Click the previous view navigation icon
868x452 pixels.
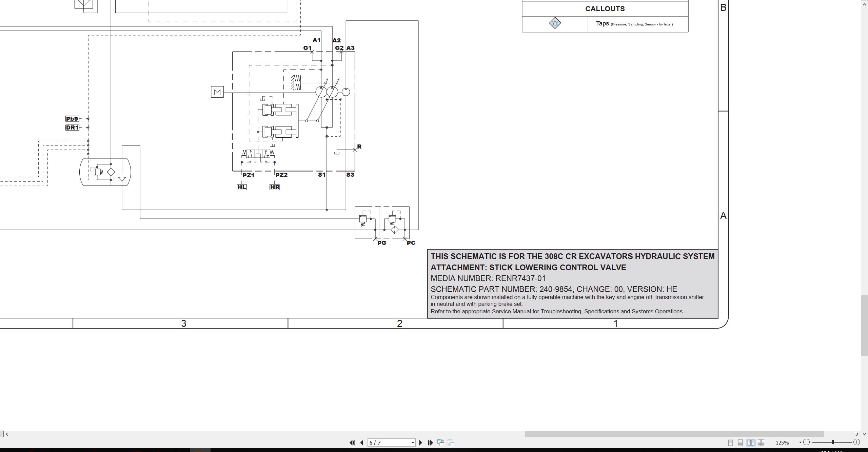tap(441, 443)
